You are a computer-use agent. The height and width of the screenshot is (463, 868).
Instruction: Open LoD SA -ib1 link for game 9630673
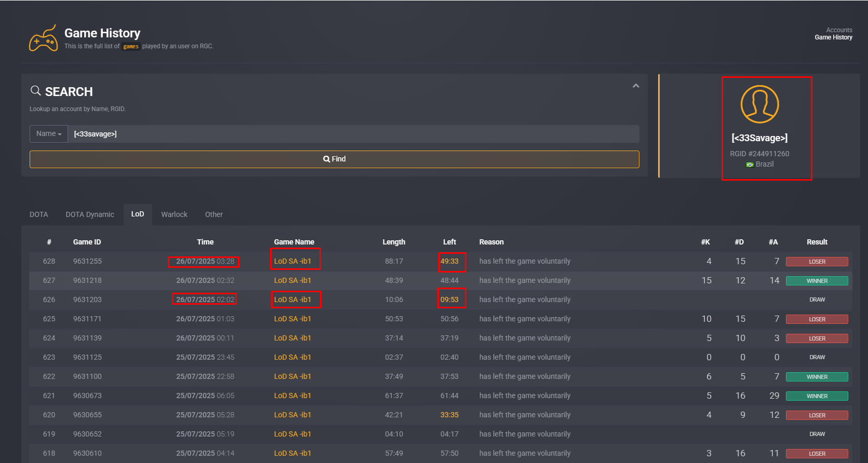pos(292,396)
